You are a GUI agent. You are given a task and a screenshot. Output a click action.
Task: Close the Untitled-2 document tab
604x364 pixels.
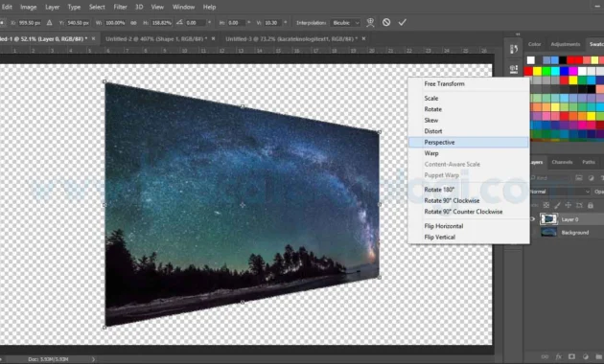213,39
